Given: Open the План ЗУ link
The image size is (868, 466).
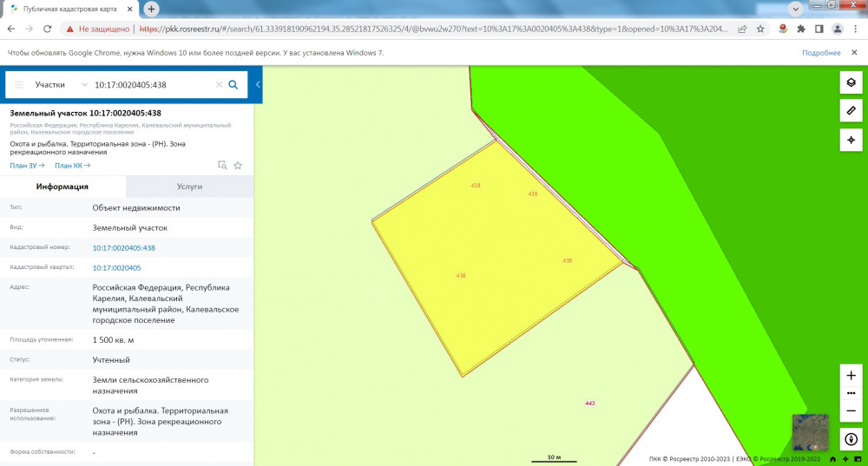Looking at the screenshot, I should pyautogui.click(x=27, y=166).
